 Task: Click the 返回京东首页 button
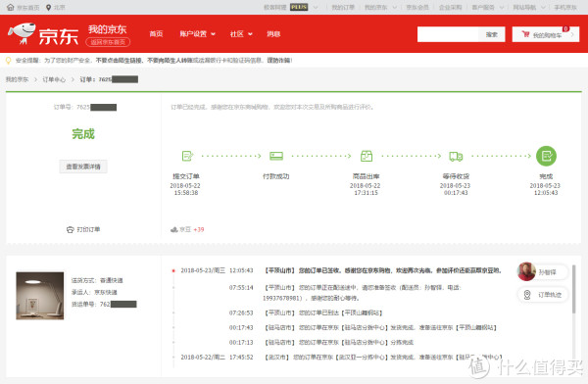click(108, 42)
